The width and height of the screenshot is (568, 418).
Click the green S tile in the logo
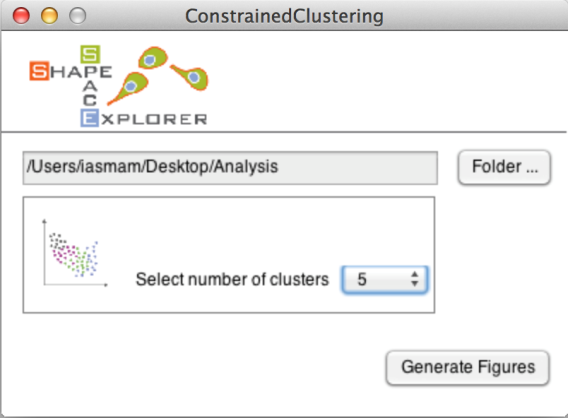(90, 54)
